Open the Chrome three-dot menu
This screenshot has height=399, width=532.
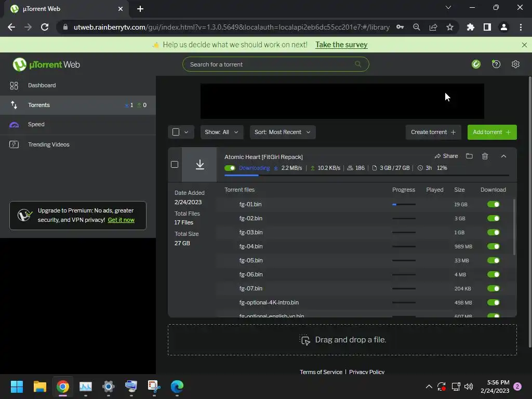[x=521, y=27]
